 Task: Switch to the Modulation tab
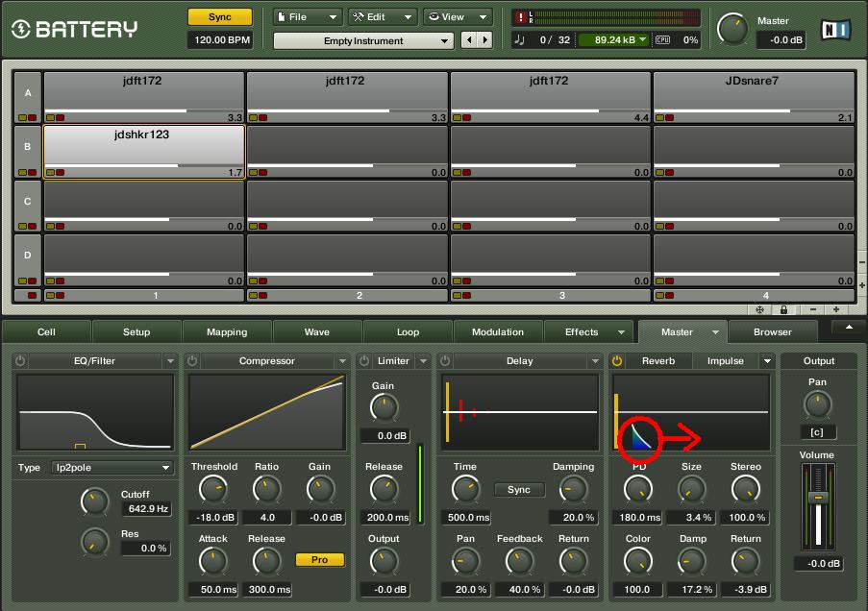pos(498,332)
